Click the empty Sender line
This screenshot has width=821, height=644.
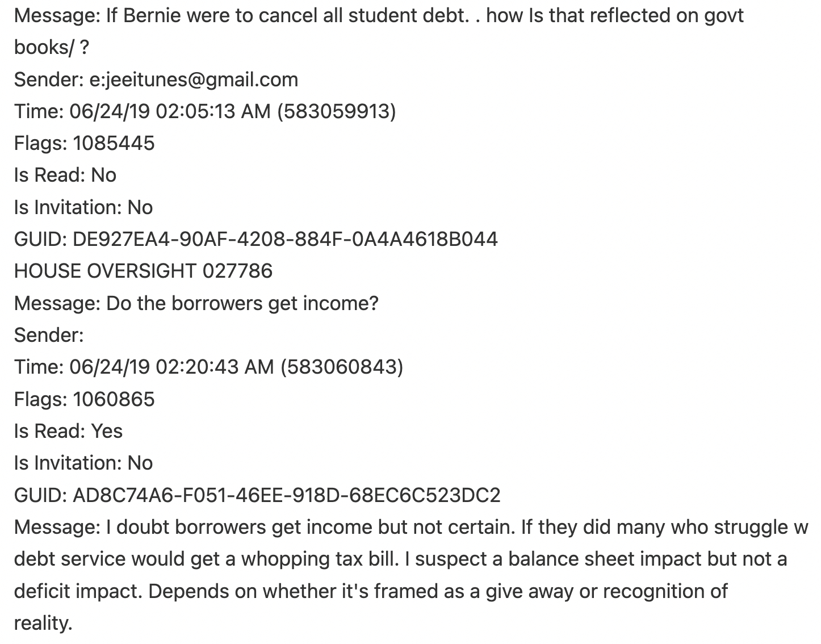(x=49, y=335)
